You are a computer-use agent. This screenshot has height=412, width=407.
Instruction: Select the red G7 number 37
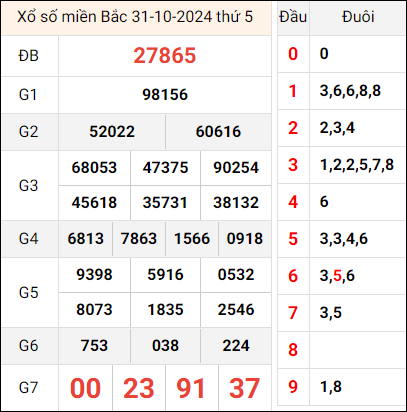coord(244,388)
